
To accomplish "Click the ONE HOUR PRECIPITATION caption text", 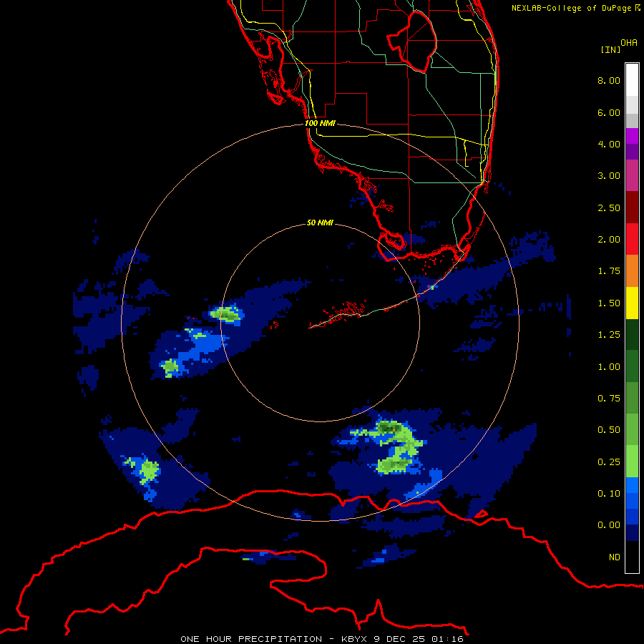I will (251, 639).
